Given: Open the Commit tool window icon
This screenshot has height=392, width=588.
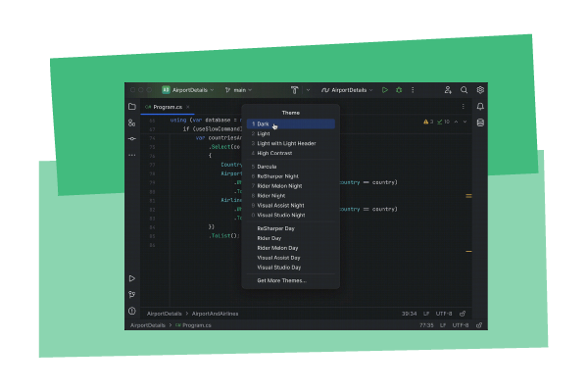Looking at the screenshot, I should (x=132, y=139).
